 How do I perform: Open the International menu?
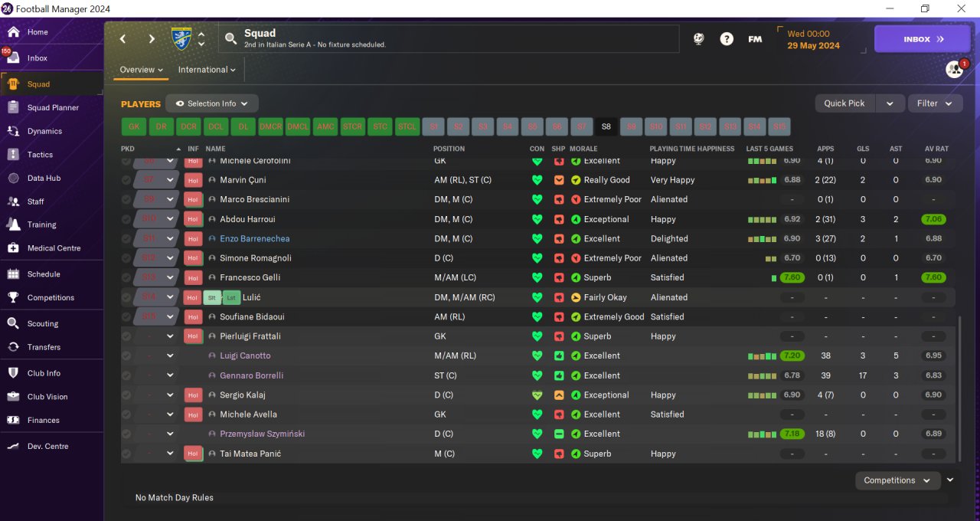207,70
